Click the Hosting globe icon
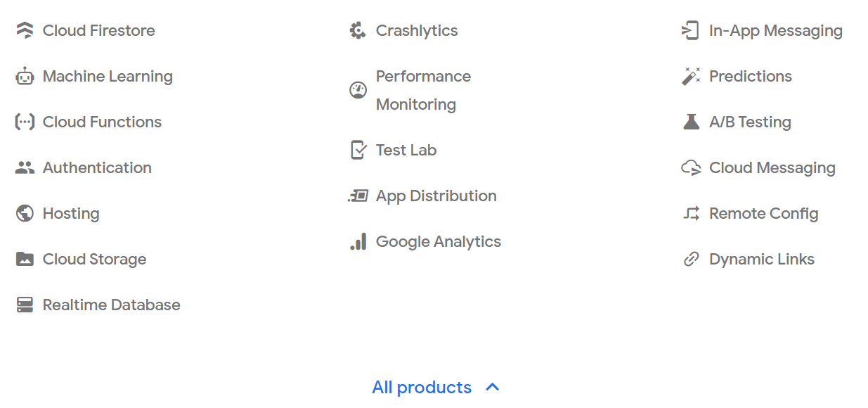 pyautogui.click(x=25, y=213)
